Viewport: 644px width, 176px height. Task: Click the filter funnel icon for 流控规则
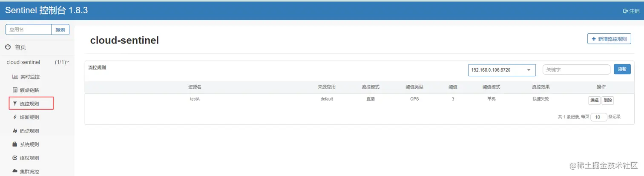[x=15, y=104]
